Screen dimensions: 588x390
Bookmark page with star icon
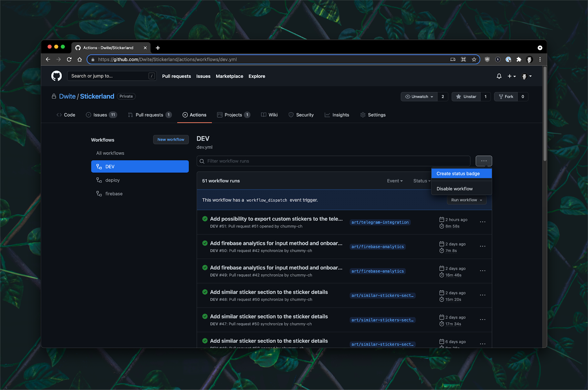[x=474, y=59]
